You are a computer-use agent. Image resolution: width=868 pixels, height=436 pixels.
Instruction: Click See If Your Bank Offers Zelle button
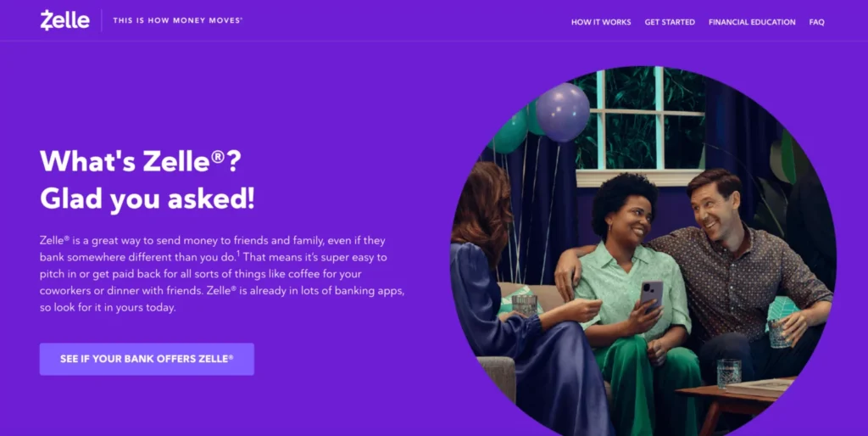[x=147, y=359]
